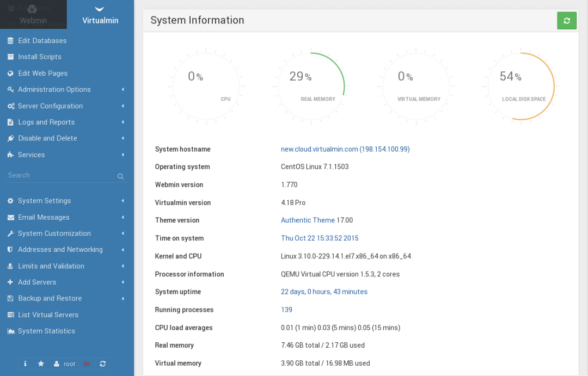
Task: Click the Authentic Theme link
Action: tap(308, 220)
